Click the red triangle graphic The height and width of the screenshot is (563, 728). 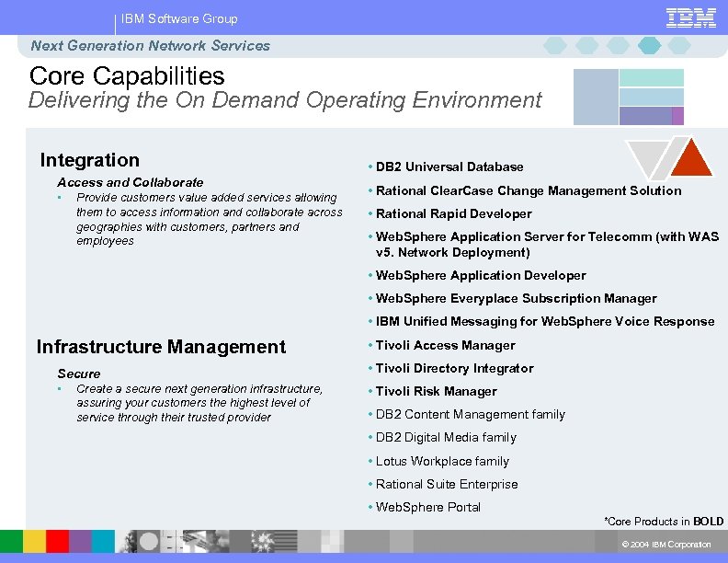pyautogui.click(x=692, y=157)
